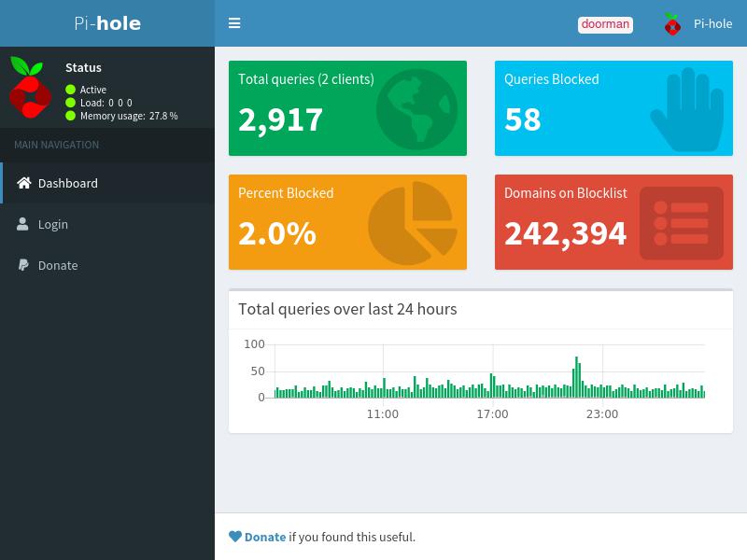Click the Pi-hole title in sidebar header
Viewport: 747px width, 560px height.
[x=107, y=23]
